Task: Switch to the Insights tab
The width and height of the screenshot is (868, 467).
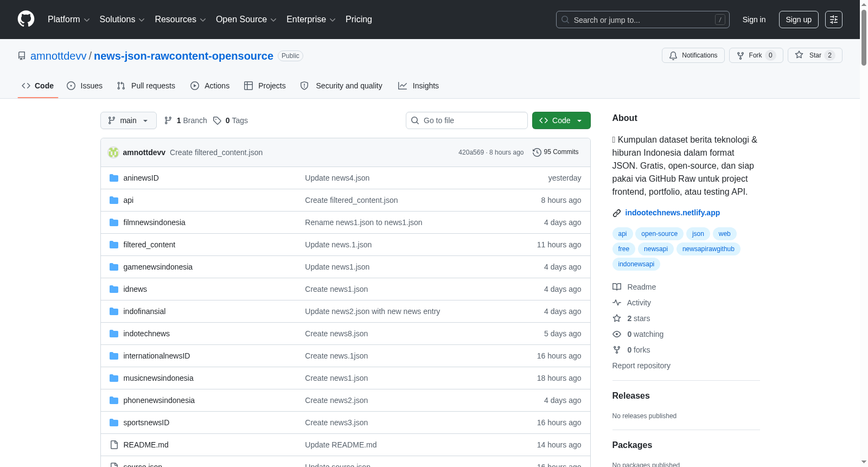Action: [x=418, y=86]
